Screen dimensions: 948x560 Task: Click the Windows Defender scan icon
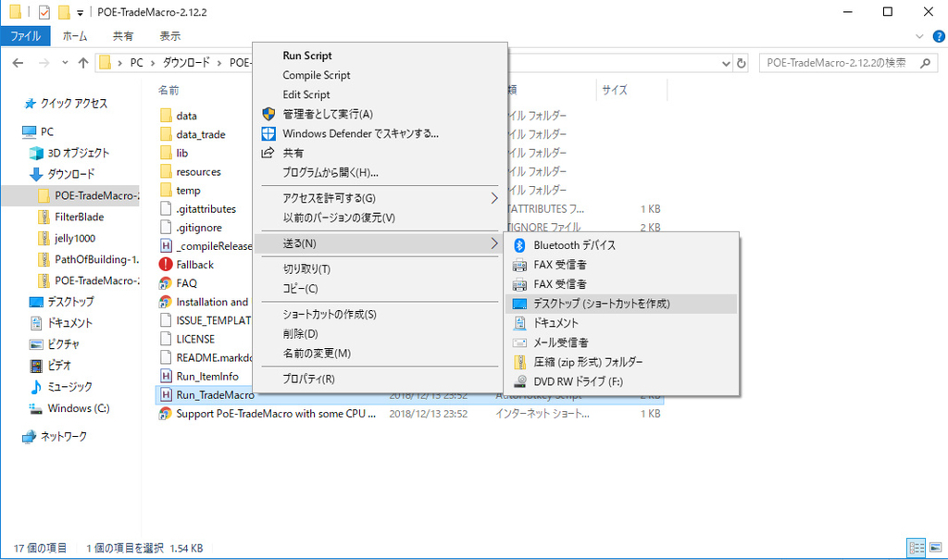pyautogui.click(x=268, y=133)
